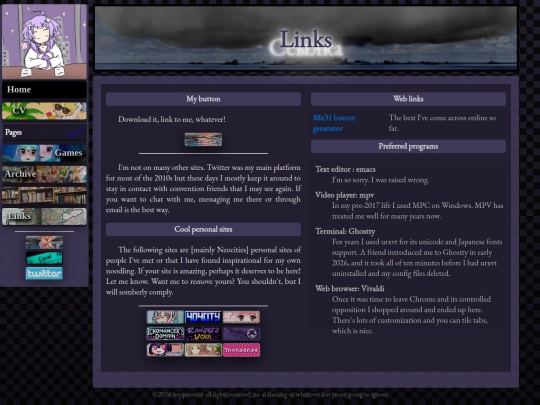Open the brown-haired girl with frog badge
The image size is (540, 405).
203,350
